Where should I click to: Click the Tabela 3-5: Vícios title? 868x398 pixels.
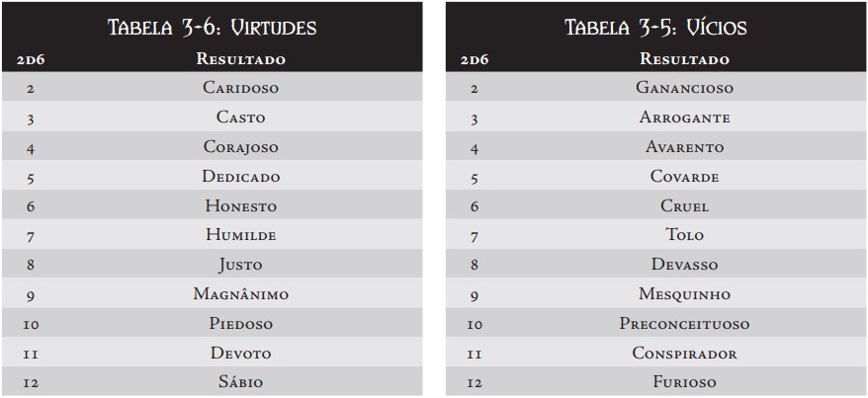pos(656,27)
